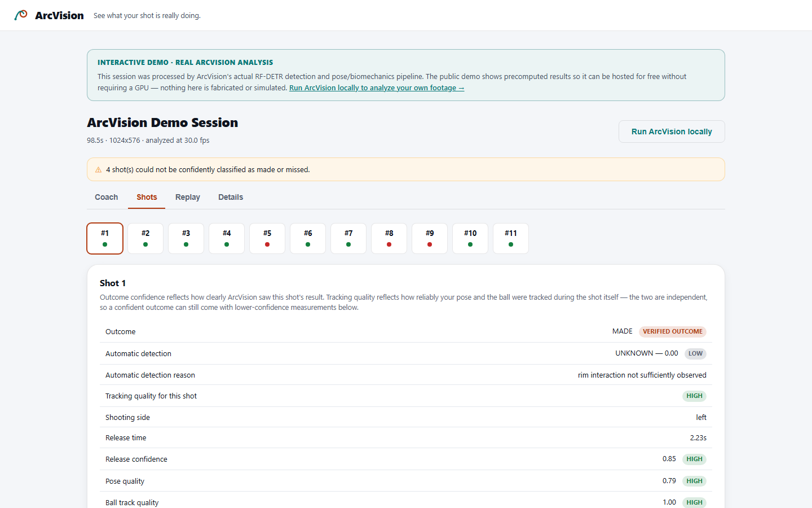The height and width of the screenshot is (508, 812).
Task: Click the HIGH badge next to Pose quality 0.79
Action: click(x=694, y=481)
